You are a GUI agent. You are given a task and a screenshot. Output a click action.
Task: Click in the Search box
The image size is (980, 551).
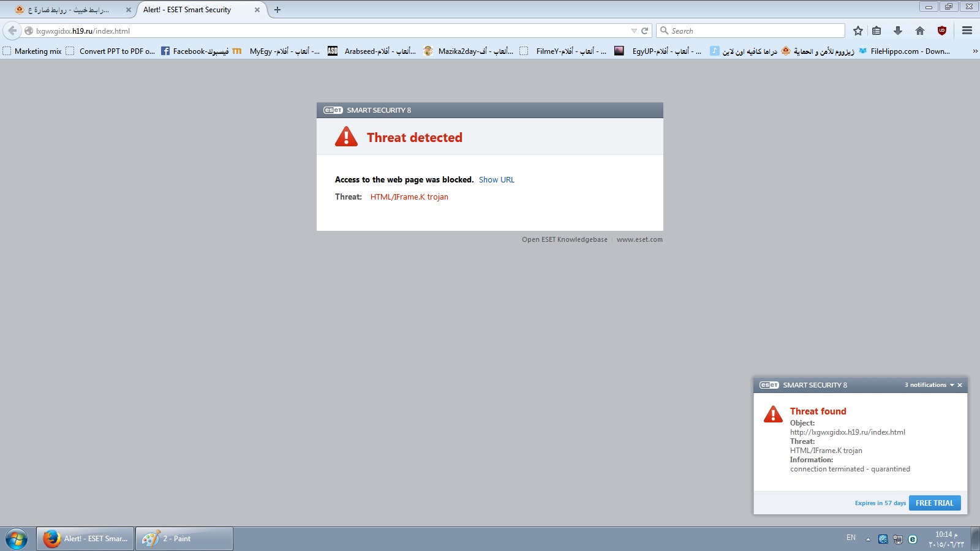(750, 31)
